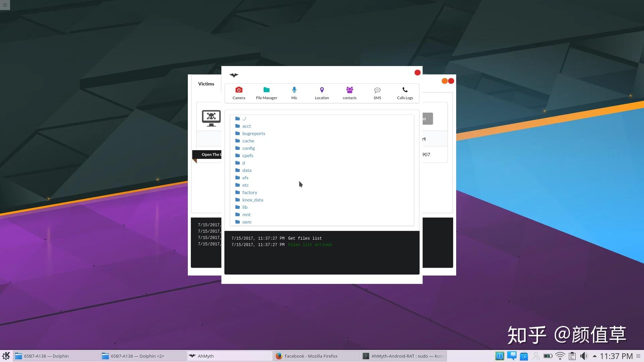Image resolution: width=644 pixels, height=362 pixels.
Task: Switch to the Victims tab
Action: 206,84
